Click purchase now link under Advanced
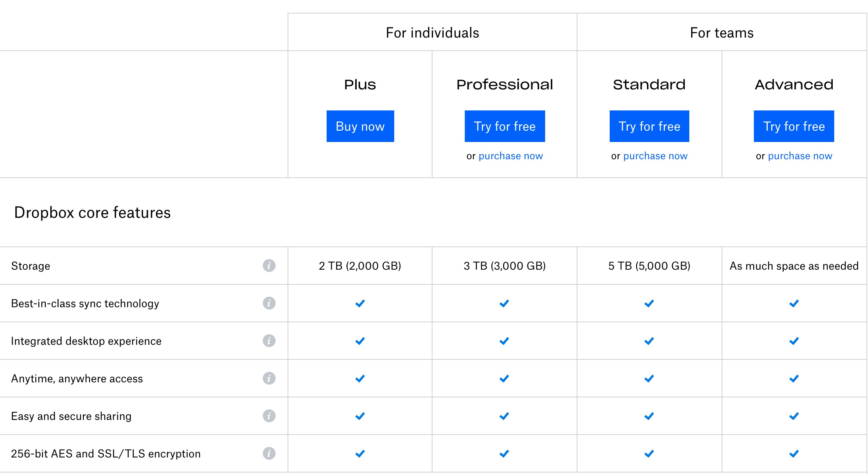The width and height of the screenshot is (868, 474). tap(800, 156)
